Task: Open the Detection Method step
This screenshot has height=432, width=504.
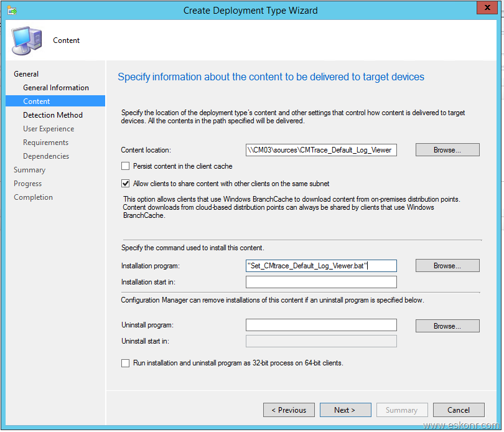Action: pos(53,115)
